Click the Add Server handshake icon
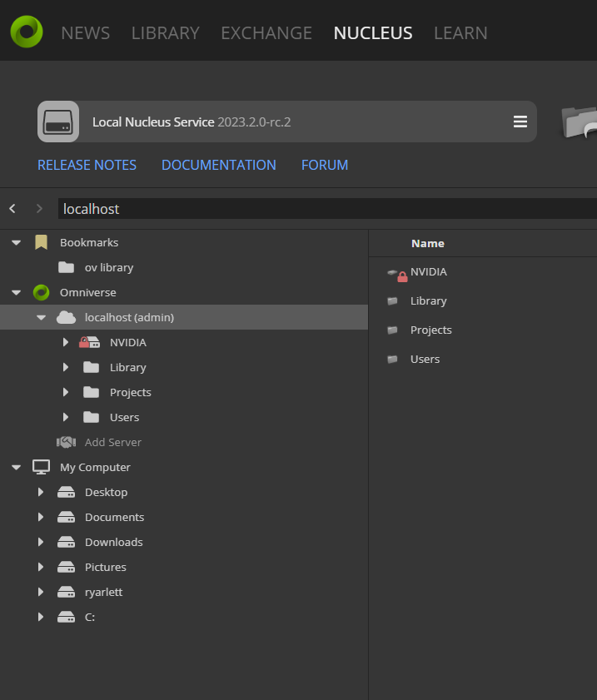The image size is (597, 700). pyautogui.click(x=66, y=443)
